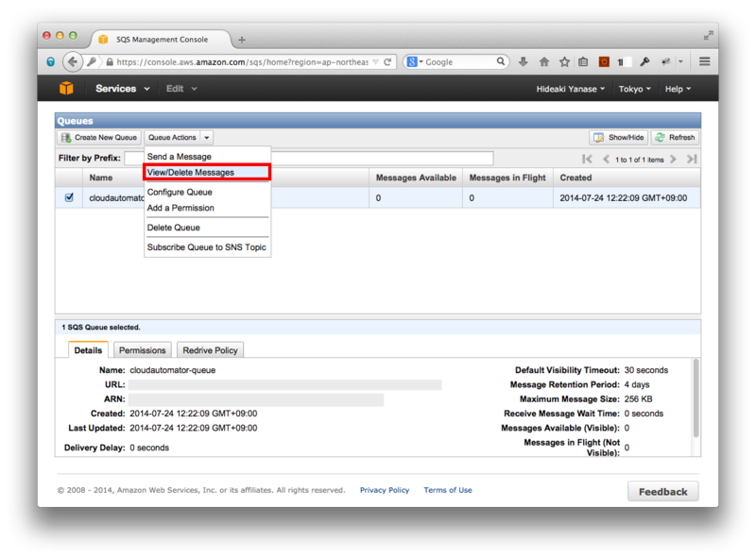This screenshot has width=756, height=559.
Task: Go to previous page of queue list
Action: pyautogui.click(x=606, y=159)
